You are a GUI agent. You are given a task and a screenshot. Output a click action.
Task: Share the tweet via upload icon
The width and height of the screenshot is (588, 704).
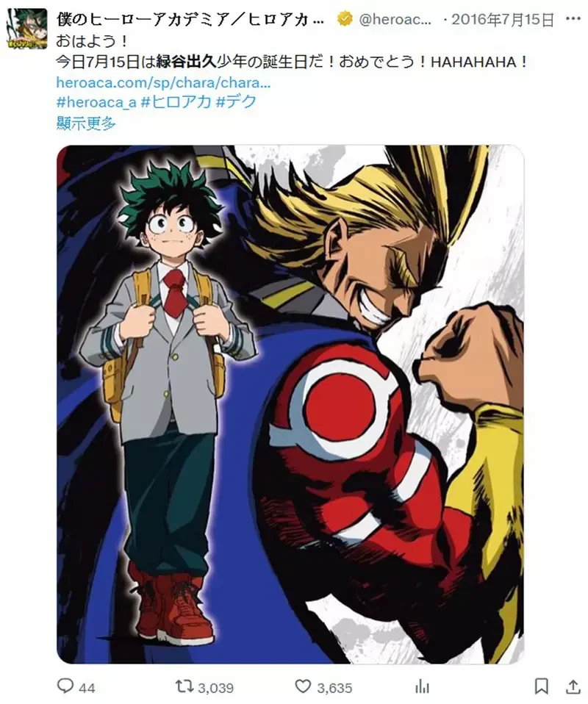coord(573,686)
